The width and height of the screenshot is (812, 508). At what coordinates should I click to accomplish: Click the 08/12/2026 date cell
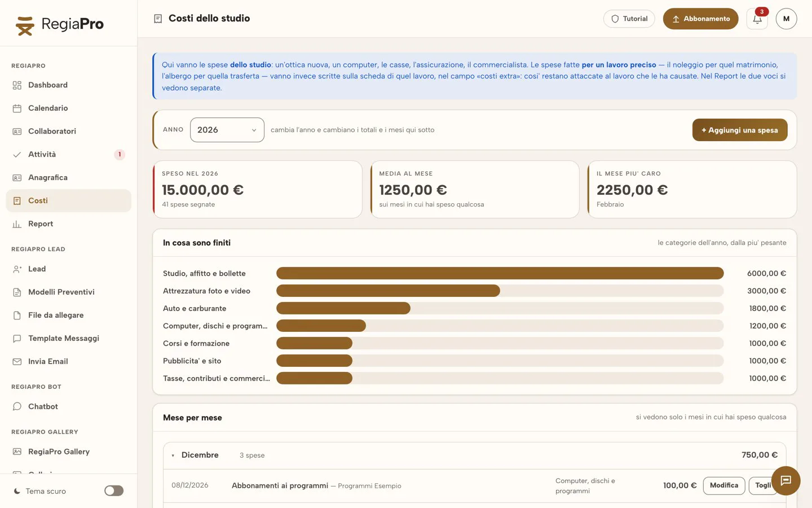[x=190, y=485]
